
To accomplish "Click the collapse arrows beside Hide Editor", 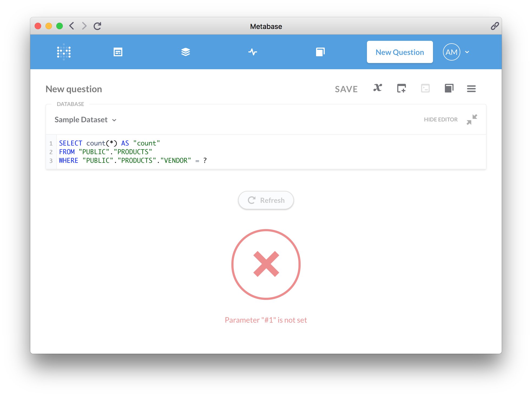I will tap(471, 119).
